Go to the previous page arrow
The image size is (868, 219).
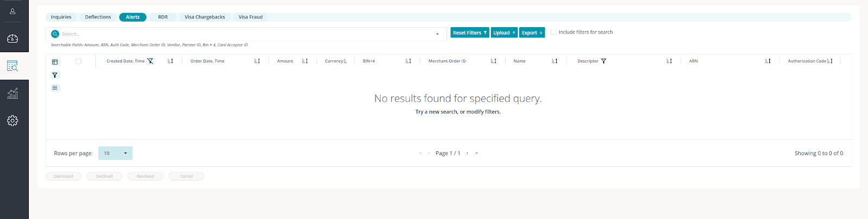(x=429, y=153)
